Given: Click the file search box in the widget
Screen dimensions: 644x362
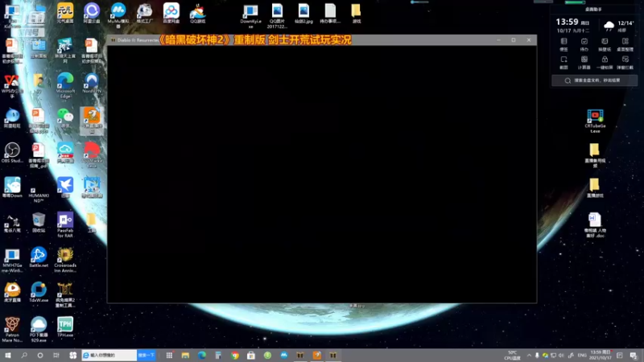Looking at the screenshot, I should 594,80.
